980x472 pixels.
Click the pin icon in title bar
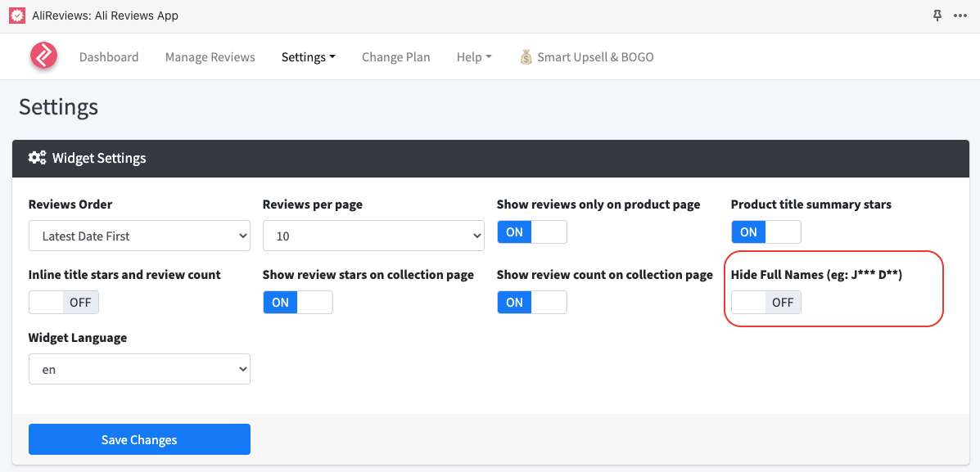[937, 16]
